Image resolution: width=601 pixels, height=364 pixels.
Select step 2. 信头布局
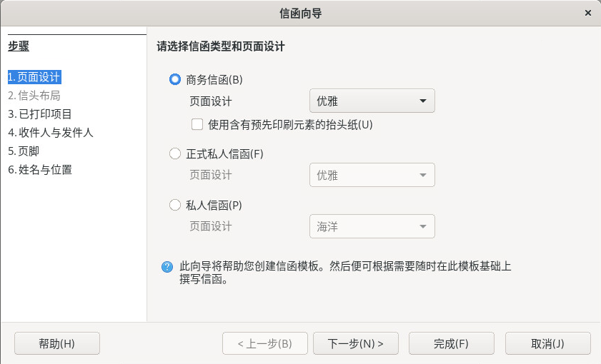point(34,96)
